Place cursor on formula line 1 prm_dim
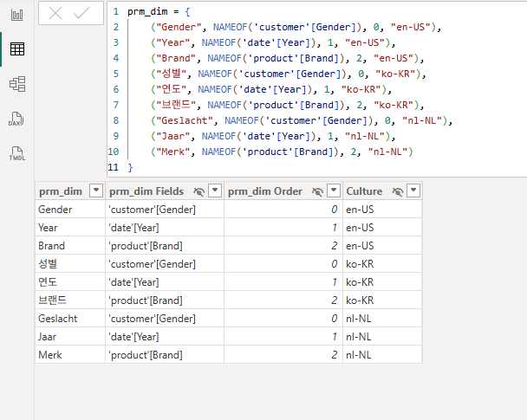 [x=147, y=12]
